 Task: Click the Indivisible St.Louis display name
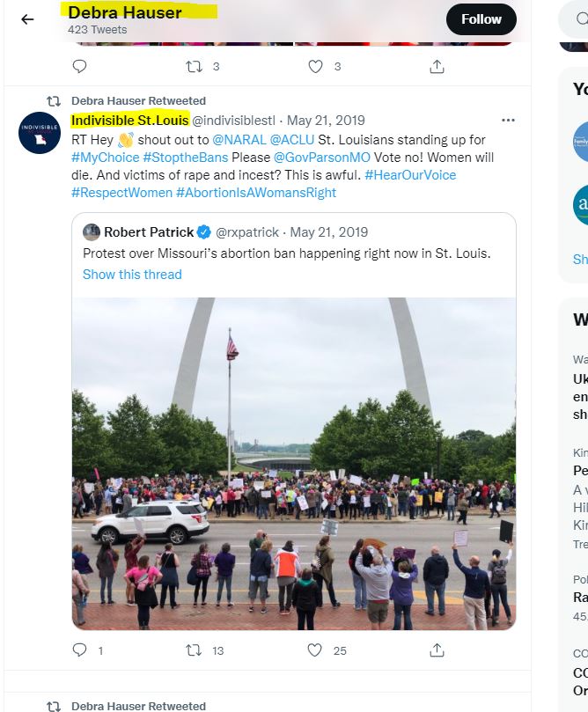point(130,121)
